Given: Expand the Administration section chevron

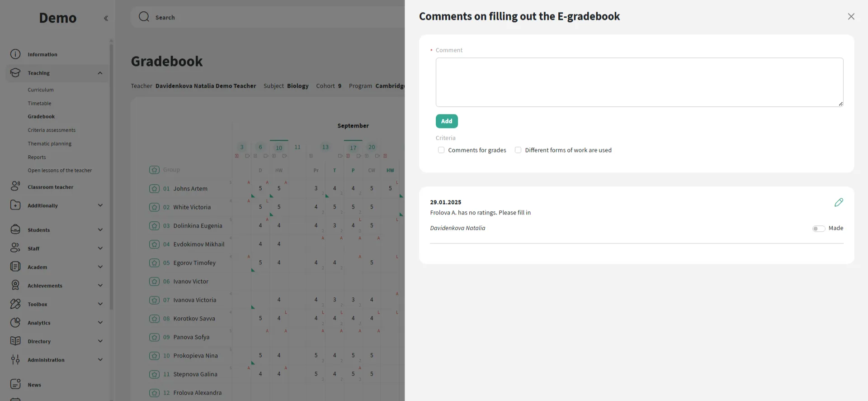Looking at the screenshot, I should (x=100, y=360).
